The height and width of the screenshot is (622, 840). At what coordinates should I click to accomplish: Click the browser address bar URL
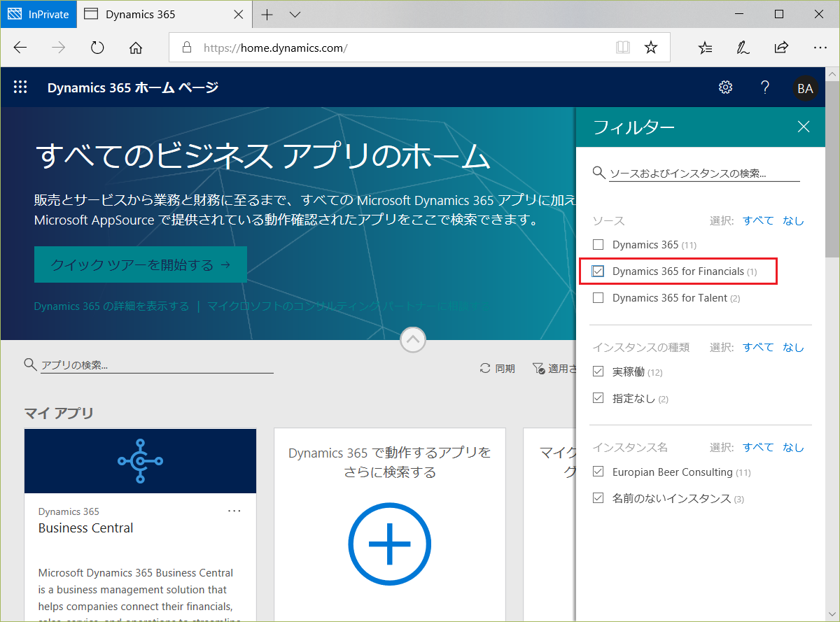(276, 48)
